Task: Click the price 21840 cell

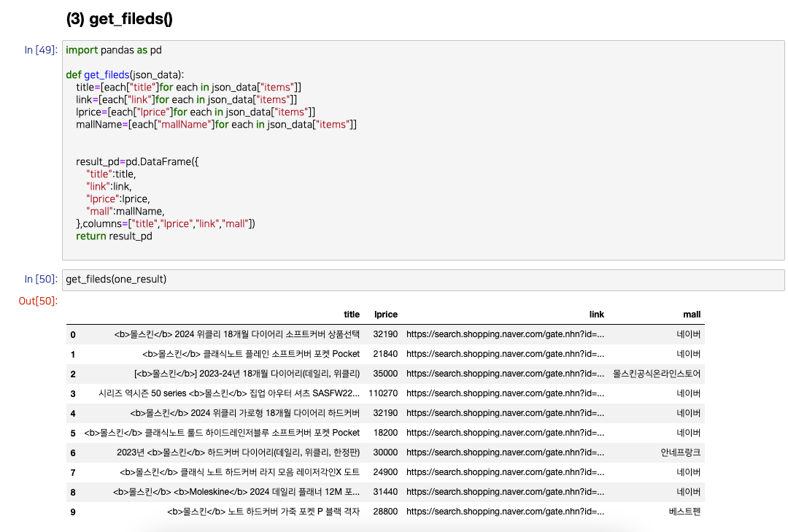Action: click(385, 354)
